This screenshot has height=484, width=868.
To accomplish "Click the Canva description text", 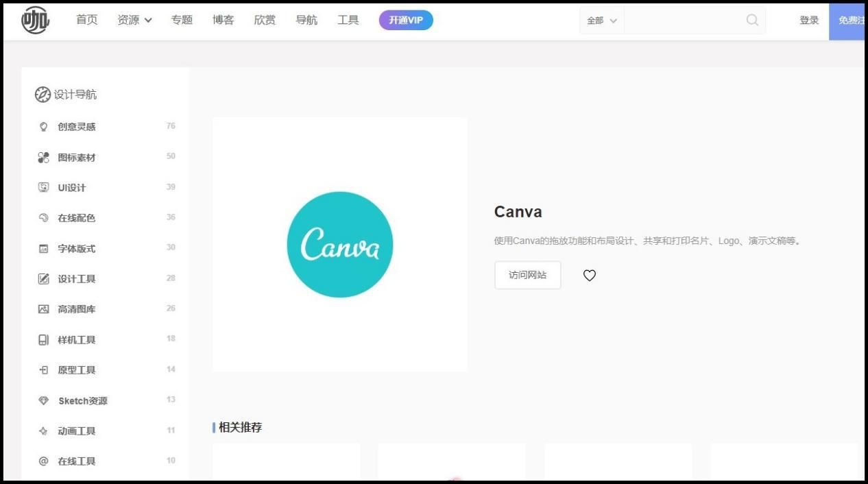I will pyautogui.click(x=648, y=241).
